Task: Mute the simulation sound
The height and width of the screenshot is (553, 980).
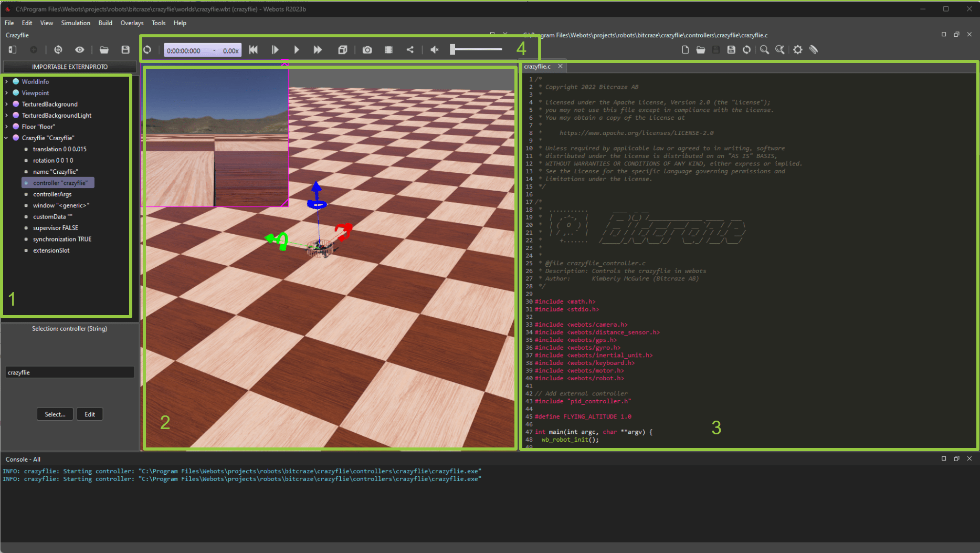Action: coord(434,49)
